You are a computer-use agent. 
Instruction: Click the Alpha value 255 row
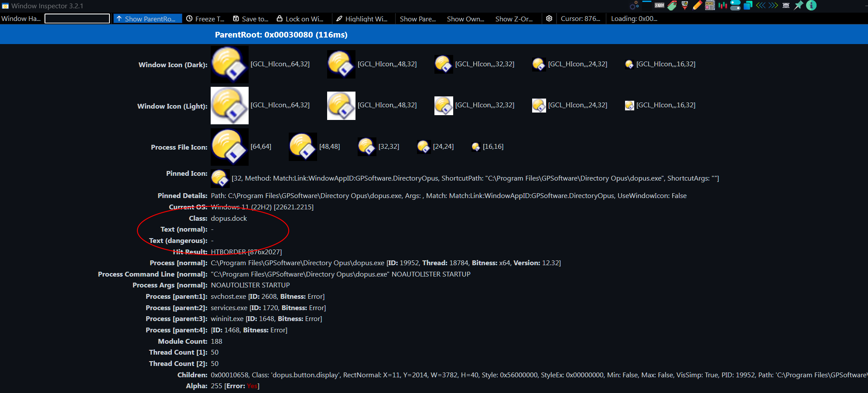click(x=235, y=386)
